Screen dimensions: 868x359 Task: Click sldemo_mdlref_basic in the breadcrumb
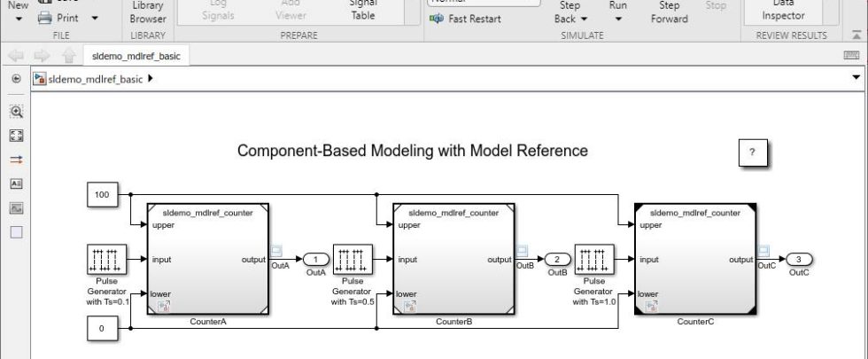click(x=96, y=79)
